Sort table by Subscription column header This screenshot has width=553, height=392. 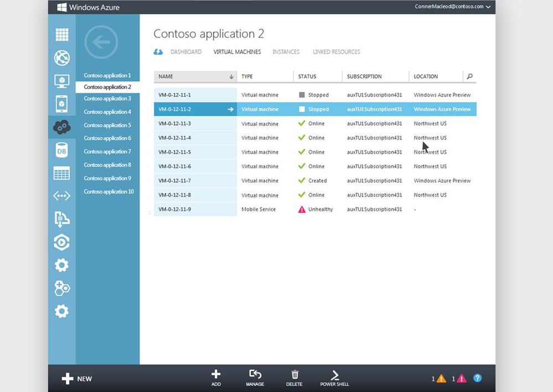tap(375, 76)
